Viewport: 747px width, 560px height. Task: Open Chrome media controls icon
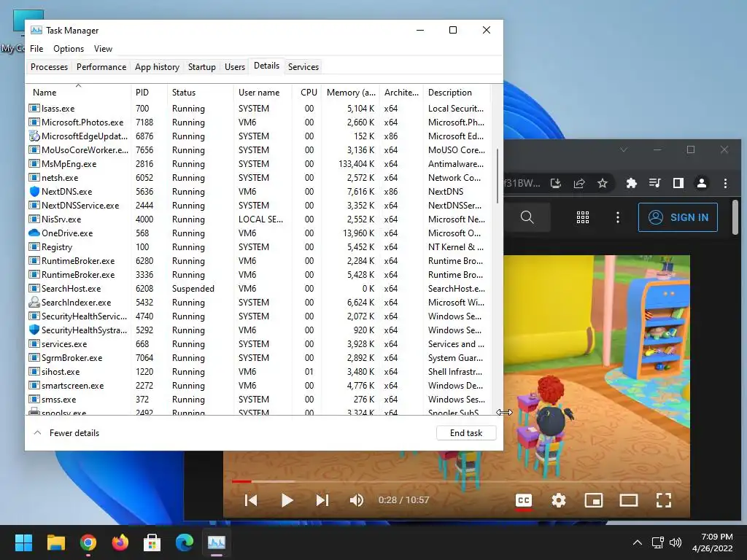pyautogui.click(x=654, y=183)
